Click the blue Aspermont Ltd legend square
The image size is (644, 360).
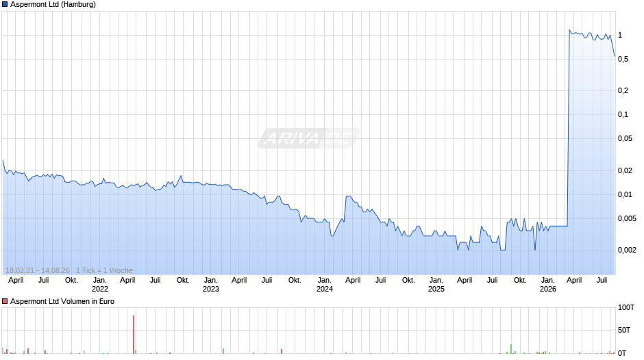tap(5, 5)
